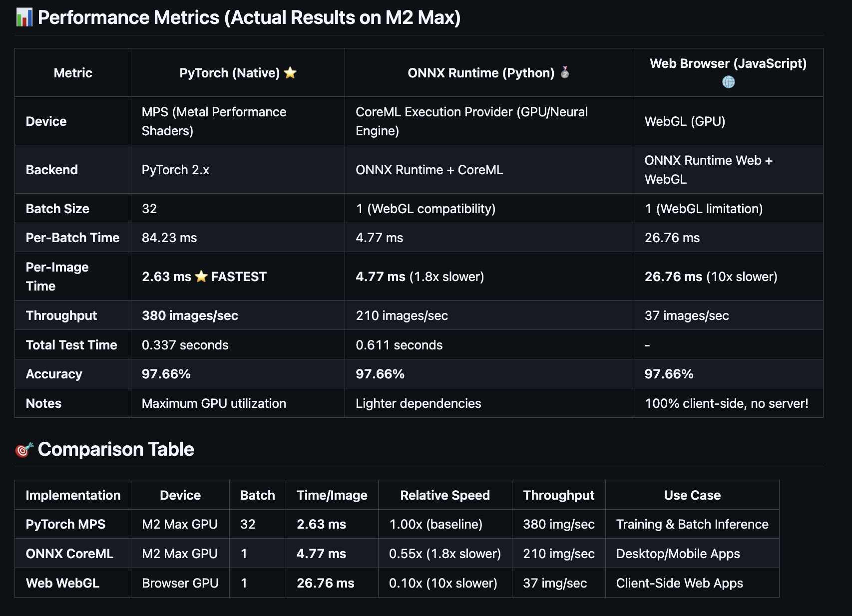Click the "380 images/sec" throughput cell
The image size is (852, 616).
point(190,315)
